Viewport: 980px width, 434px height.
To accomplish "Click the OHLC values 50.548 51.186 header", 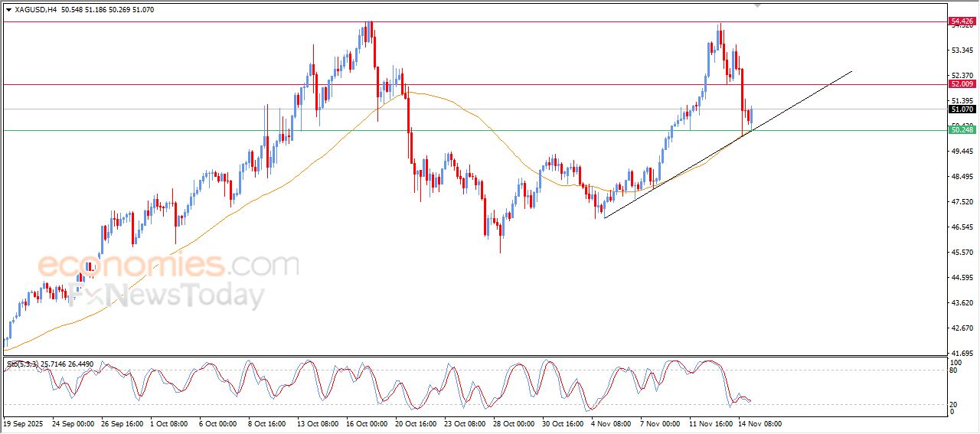I will point(91,10).
